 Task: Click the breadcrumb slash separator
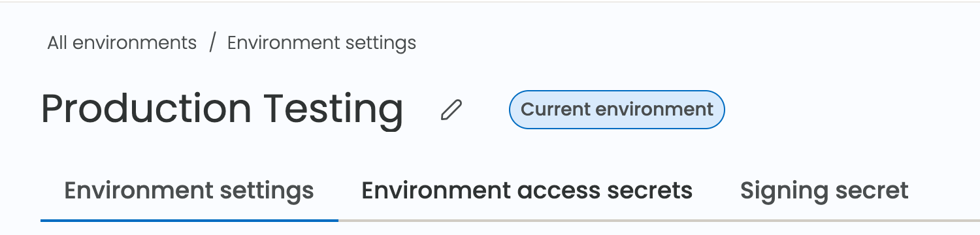[212, 43]
